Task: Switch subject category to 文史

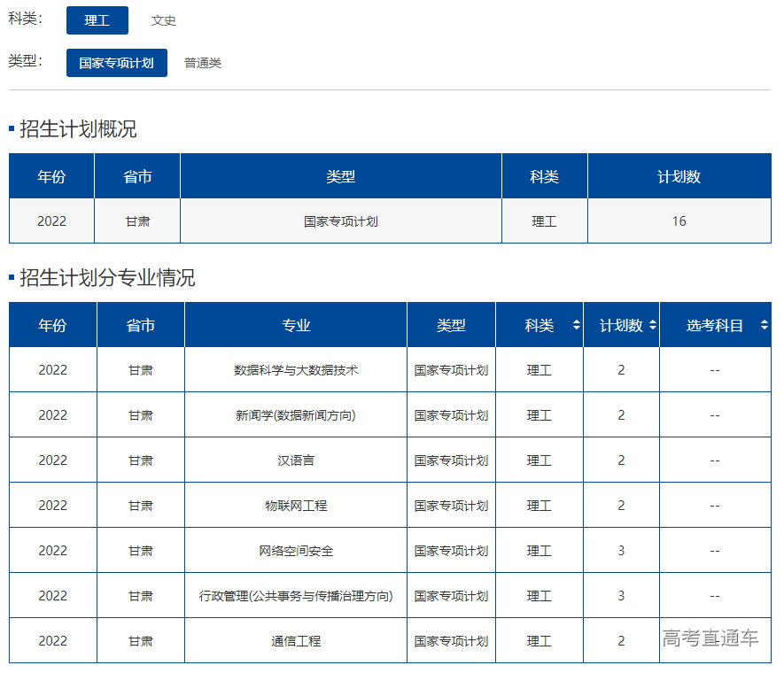Action: (163, 20)
